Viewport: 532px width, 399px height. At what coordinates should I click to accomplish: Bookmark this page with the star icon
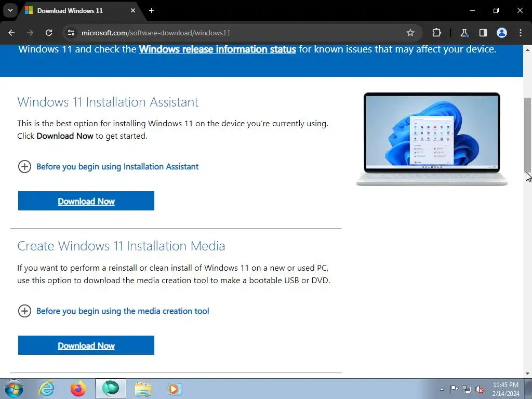410,33
